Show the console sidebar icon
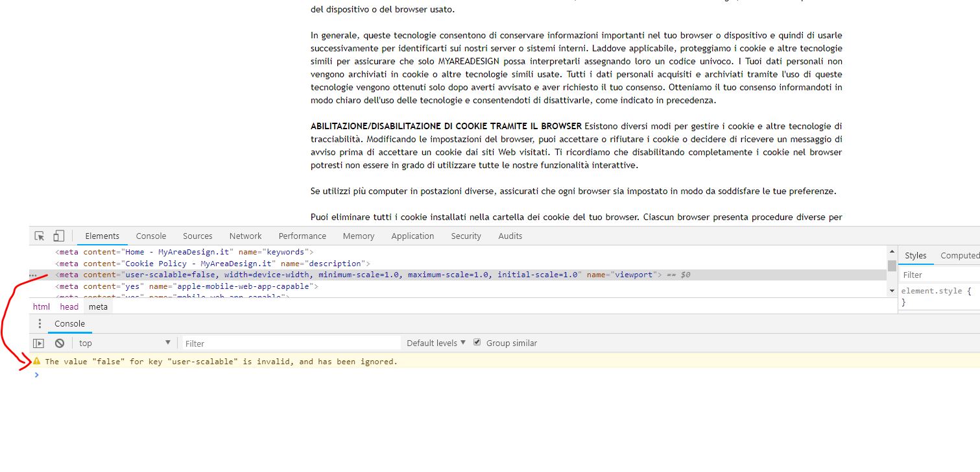Image resolution: width=980 pixels, height=472 pixels. tap(39, 343)
